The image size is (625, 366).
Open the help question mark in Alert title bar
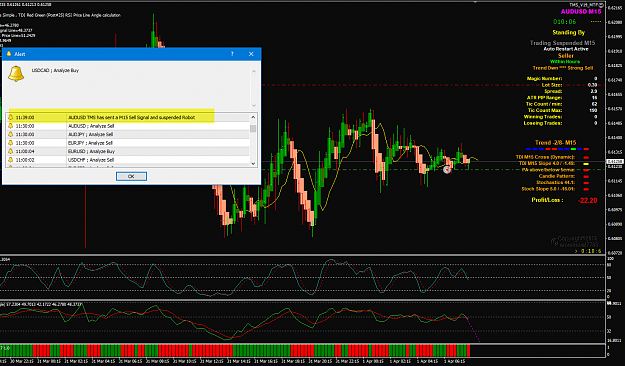coord(232,54)
